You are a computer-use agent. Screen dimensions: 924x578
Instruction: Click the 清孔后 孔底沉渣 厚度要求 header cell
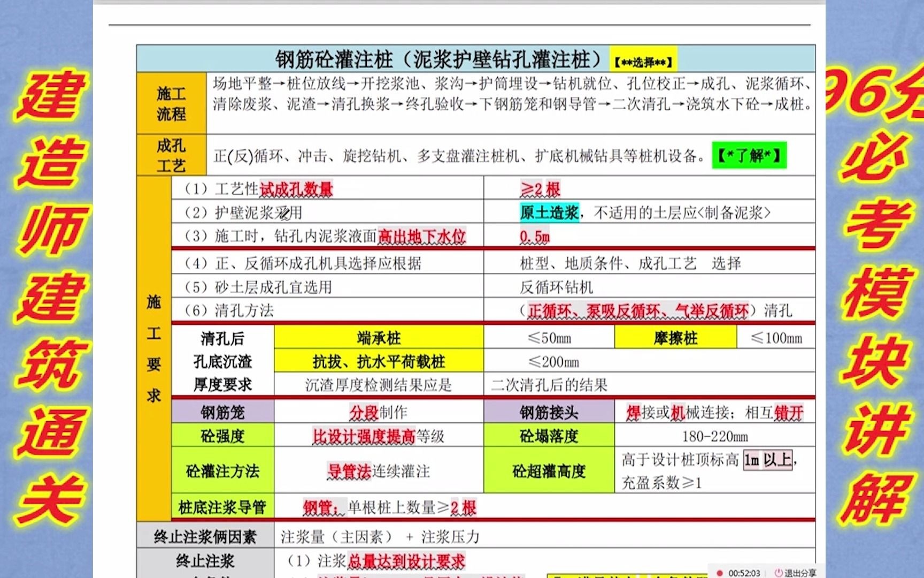pyautogui.click(x=223, y=361)
